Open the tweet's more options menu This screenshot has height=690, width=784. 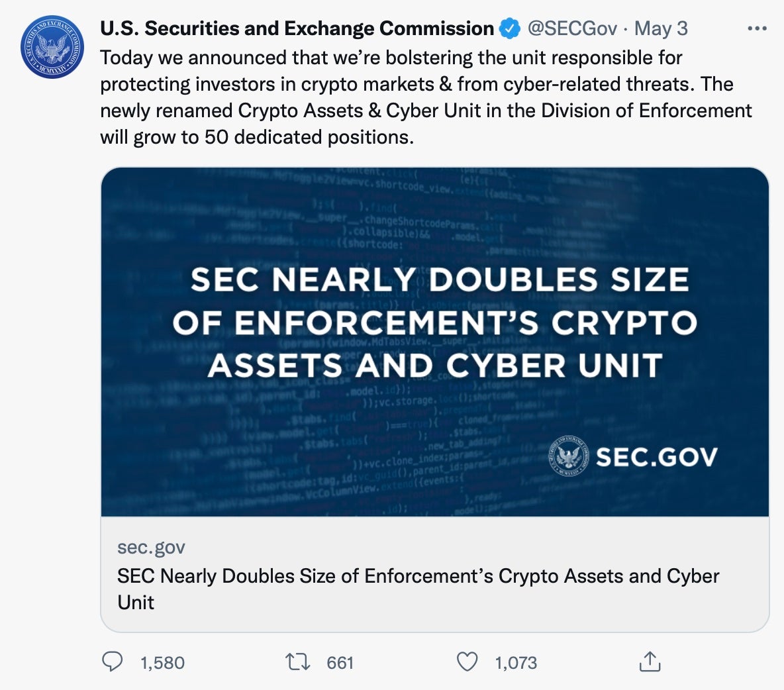coord(756,28)
